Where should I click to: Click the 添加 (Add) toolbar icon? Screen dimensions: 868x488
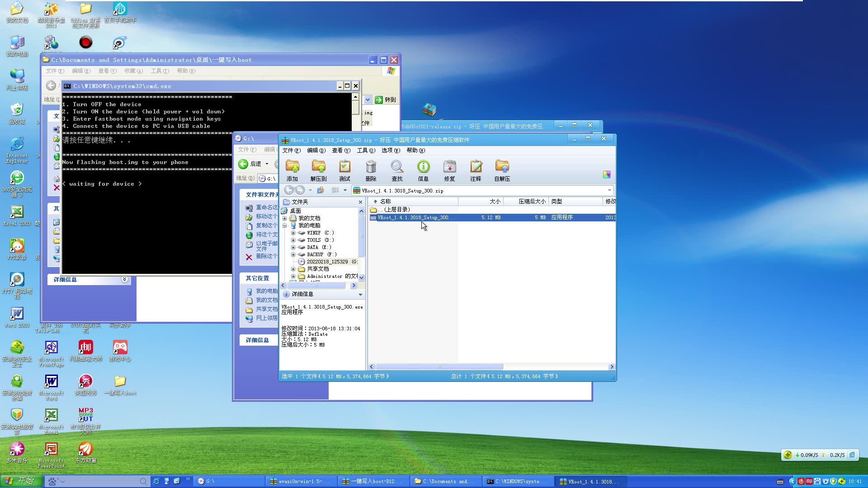(x=292, y=170)
